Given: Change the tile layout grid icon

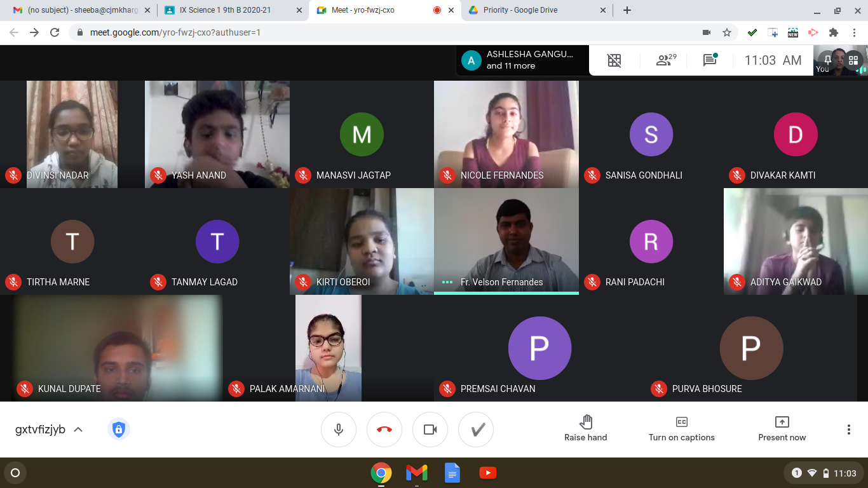Looking at the screenshot, I should [614, 60].
